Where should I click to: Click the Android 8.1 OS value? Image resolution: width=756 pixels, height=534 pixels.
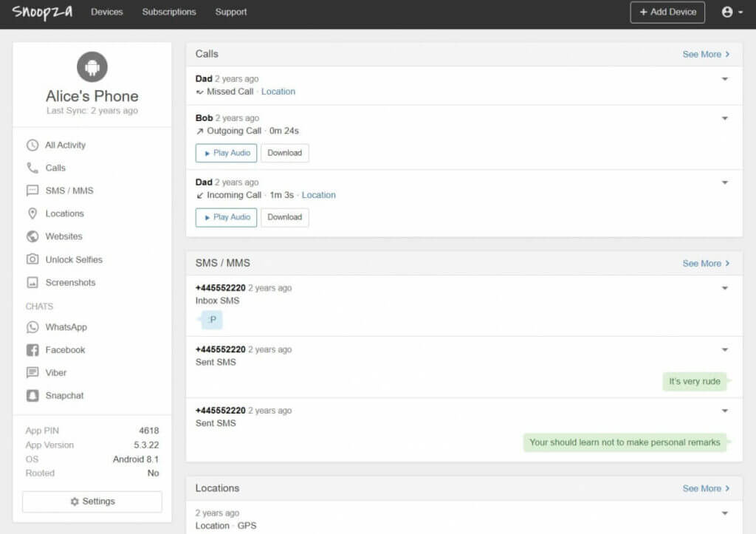pyautogui.click(x=136, y=459)
